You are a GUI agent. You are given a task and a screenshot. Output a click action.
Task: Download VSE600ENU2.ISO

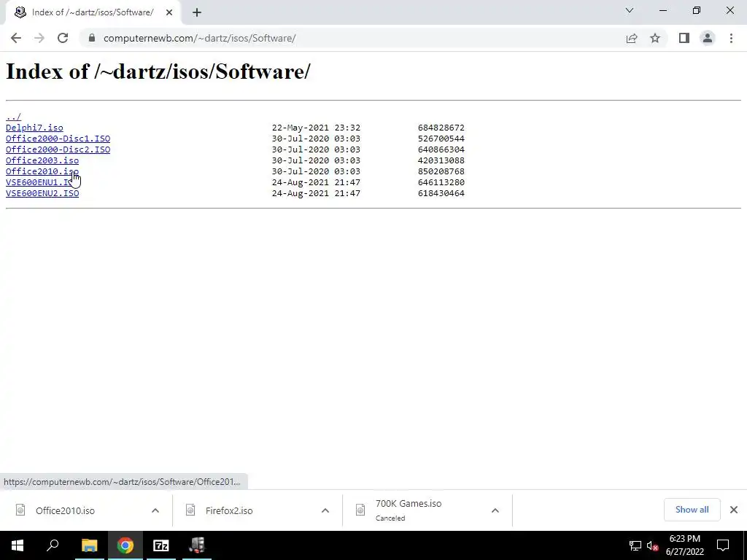click(42, 193)
